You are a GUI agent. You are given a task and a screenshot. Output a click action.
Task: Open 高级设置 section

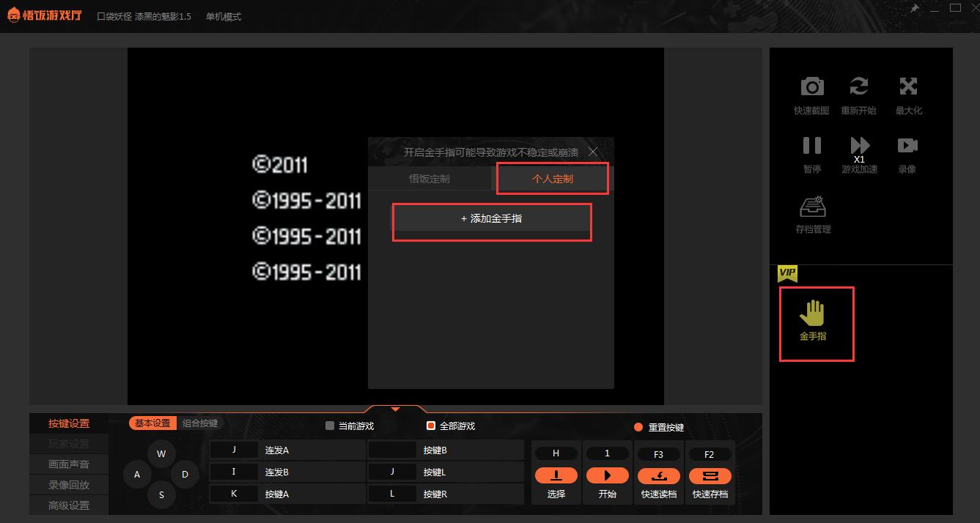[x=69, y=505]
